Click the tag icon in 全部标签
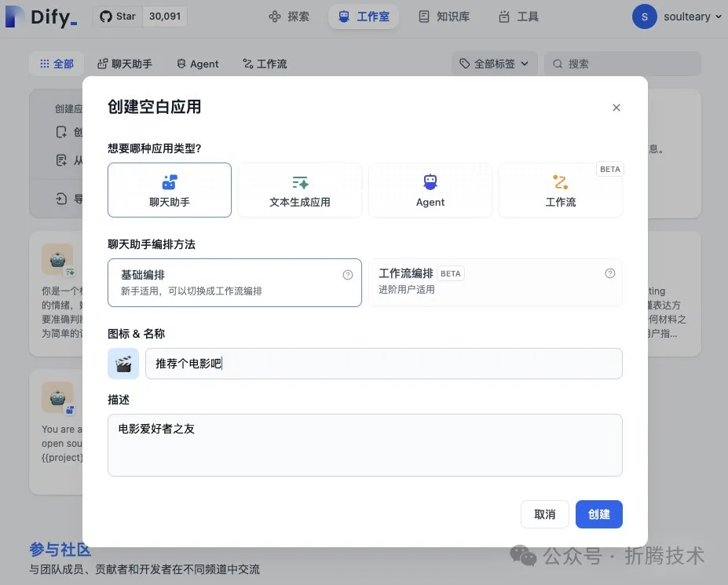This screenshot has height=585, width=728. point(464,64)
